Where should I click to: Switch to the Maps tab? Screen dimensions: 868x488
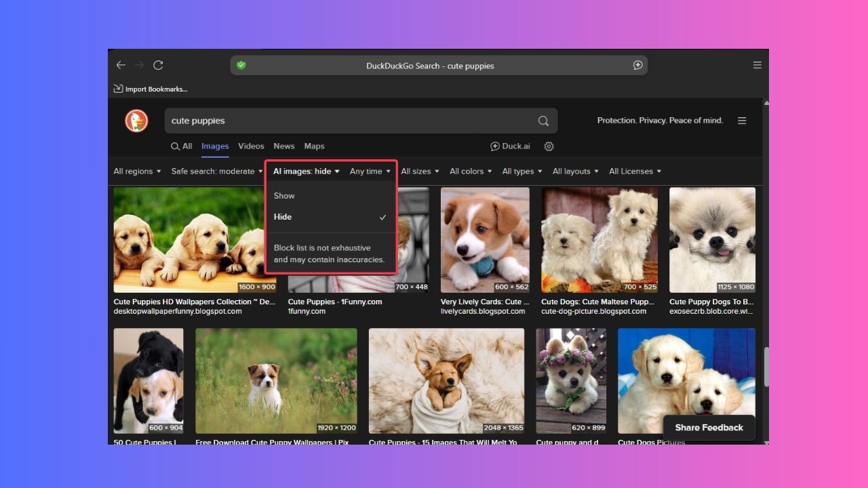pos(314,146)
